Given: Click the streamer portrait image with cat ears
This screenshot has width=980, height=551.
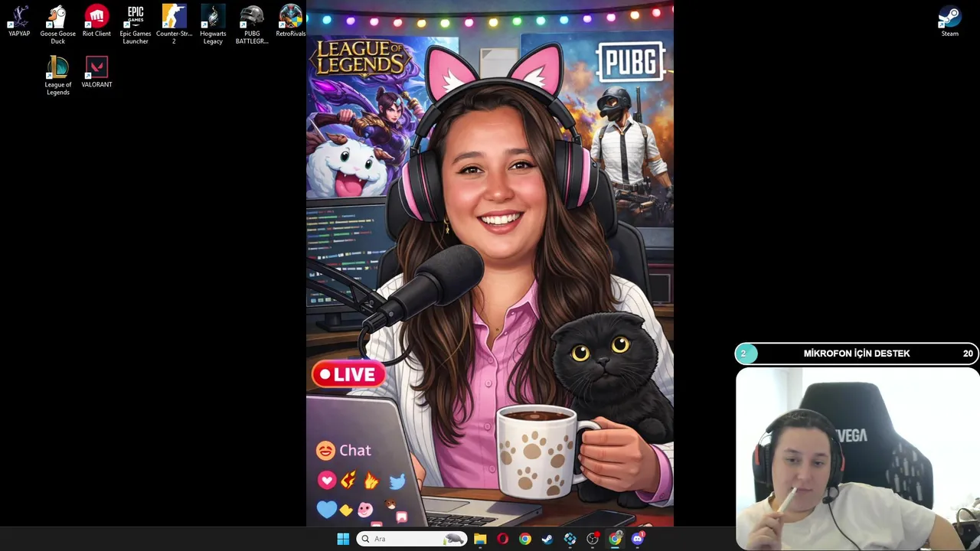Looking at the screenshot, I should pos(490,263).
